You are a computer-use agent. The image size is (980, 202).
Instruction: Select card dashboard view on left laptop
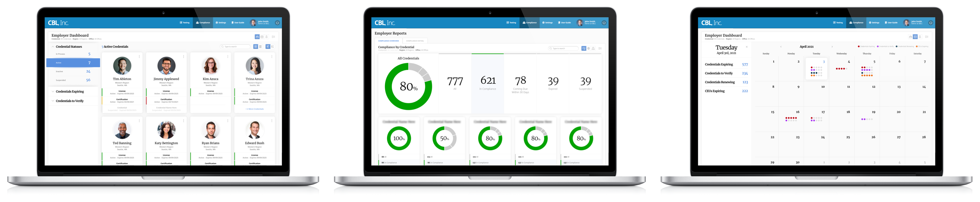click(257, 37)
